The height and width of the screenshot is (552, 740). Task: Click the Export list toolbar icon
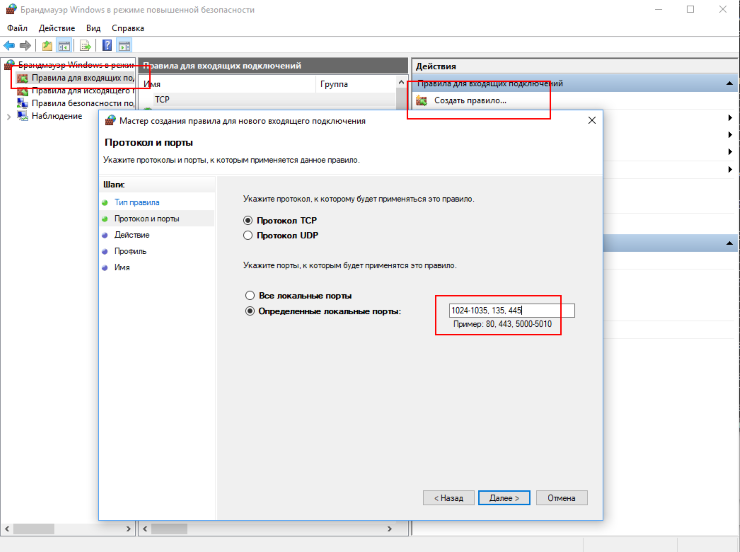(x=85, y=46)
